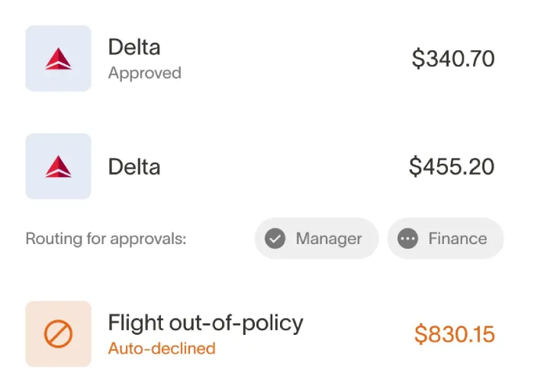
Task: Select the peach tile behind the declined icon
Action: click(34, 311)
